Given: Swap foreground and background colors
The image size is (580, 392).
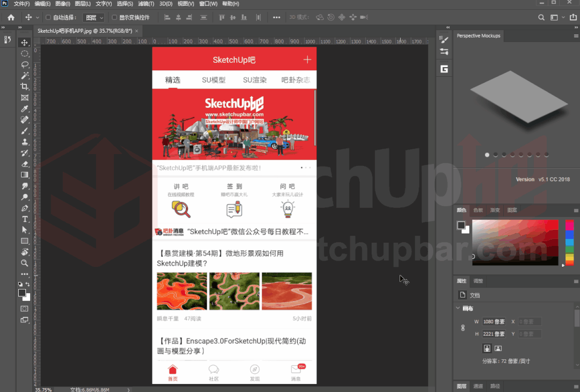Looking at the screenshot, I should 28,284.
